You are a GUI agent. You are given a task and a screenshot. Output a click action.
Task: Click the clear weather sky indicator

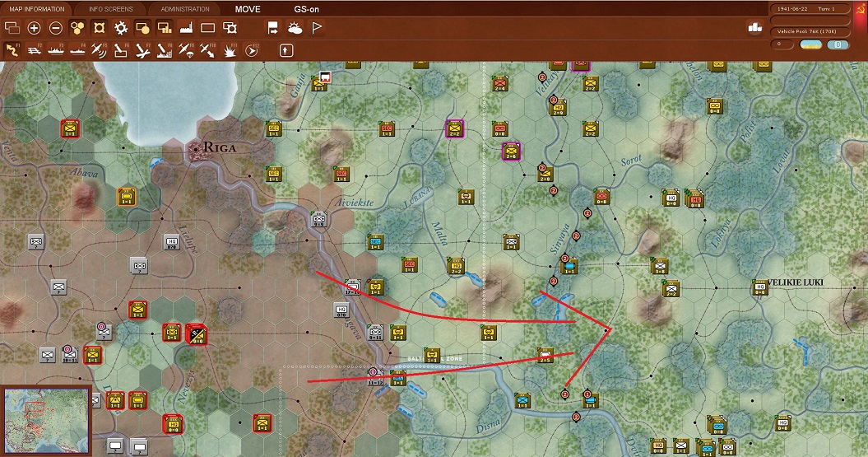(811, 44)
